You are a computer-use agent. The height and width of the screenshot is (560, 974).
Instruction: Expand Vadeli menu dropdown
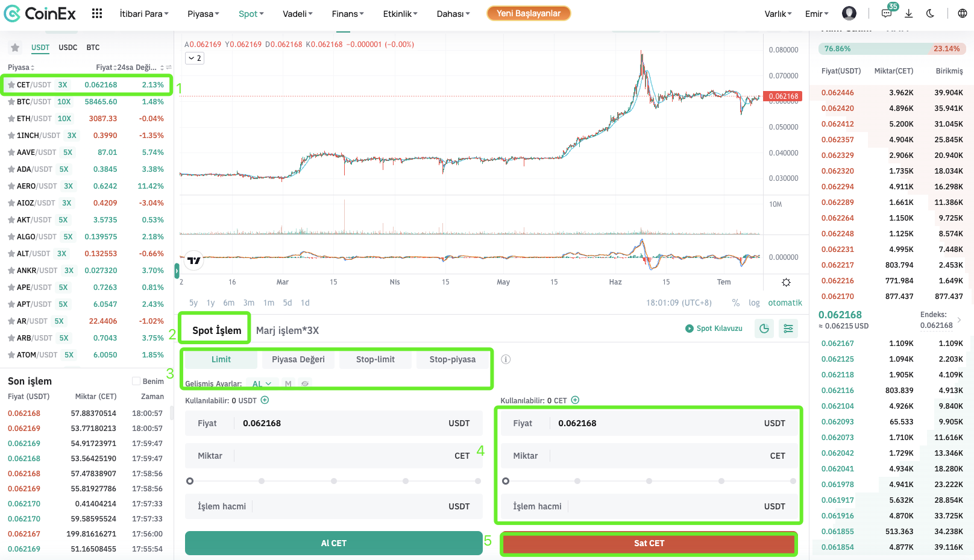pyautogui.click(x=298, y=14)
